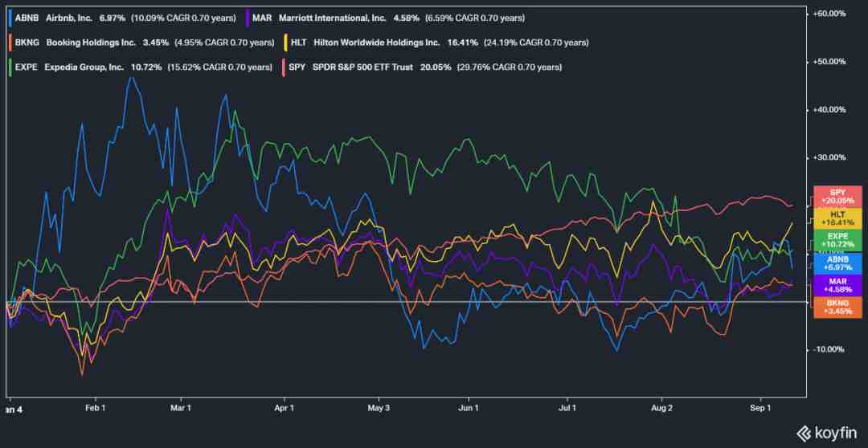
Task: Click the orange BKNG +3.45% axis tag
Action: click(x=837, y=307)
